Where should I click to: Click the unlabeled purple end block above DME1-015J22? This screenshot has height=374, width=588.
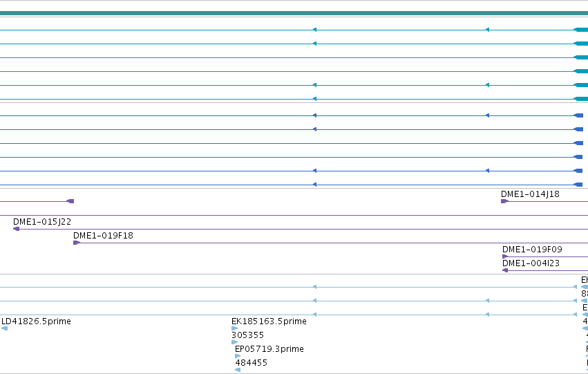click(x=70, y=201)
